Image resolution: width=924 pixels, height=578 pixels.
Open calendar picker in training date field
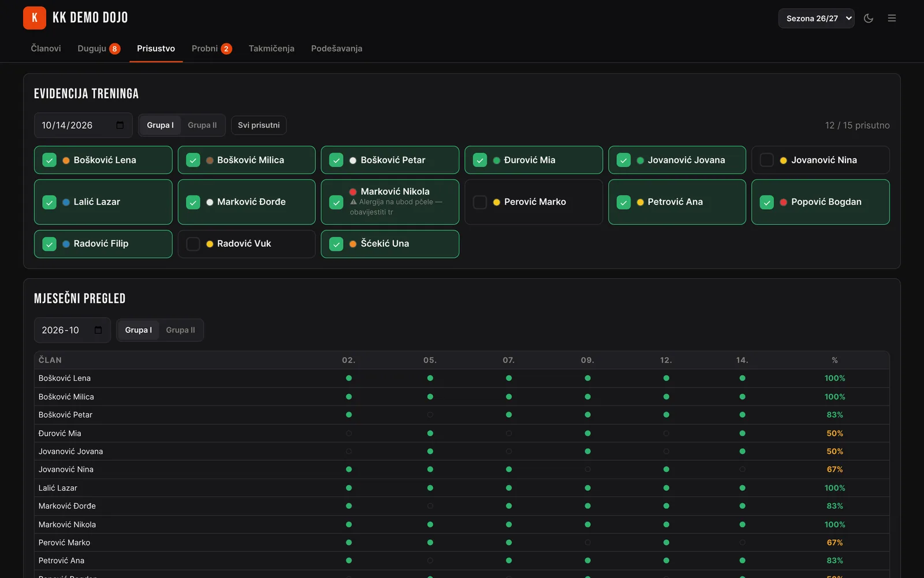(120, 125)
